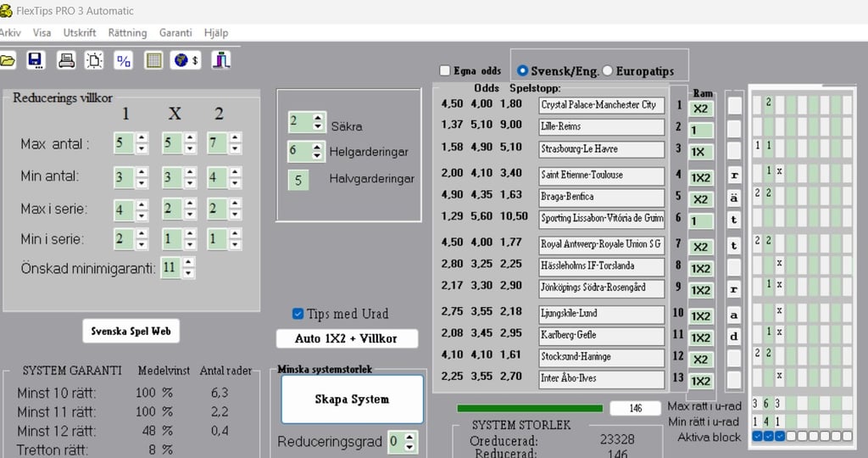
Task: Click the Braga-Benfica match field
Action: 602,197
